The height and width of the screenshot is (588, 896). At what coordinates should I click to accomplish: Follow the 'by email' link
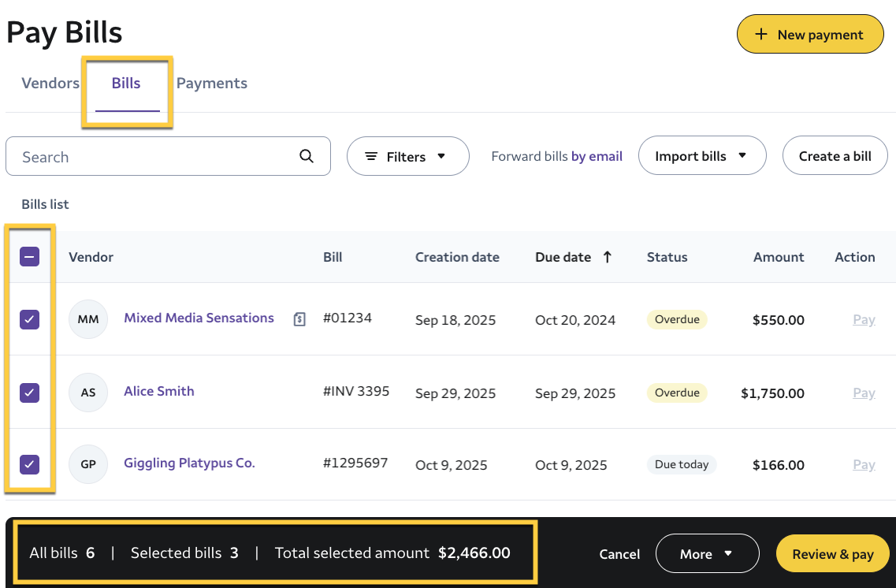click(x=597, y=156)
